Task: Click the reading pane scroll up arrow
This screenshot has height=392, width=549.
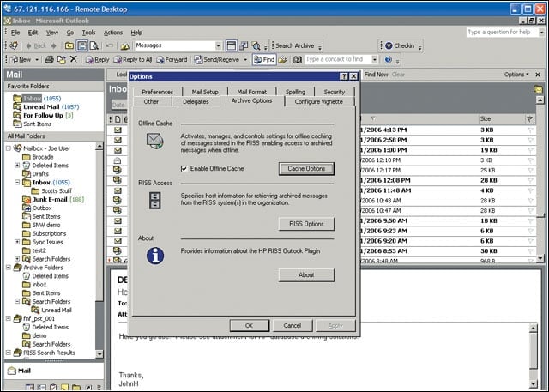Action: click(x=533, y=328)
